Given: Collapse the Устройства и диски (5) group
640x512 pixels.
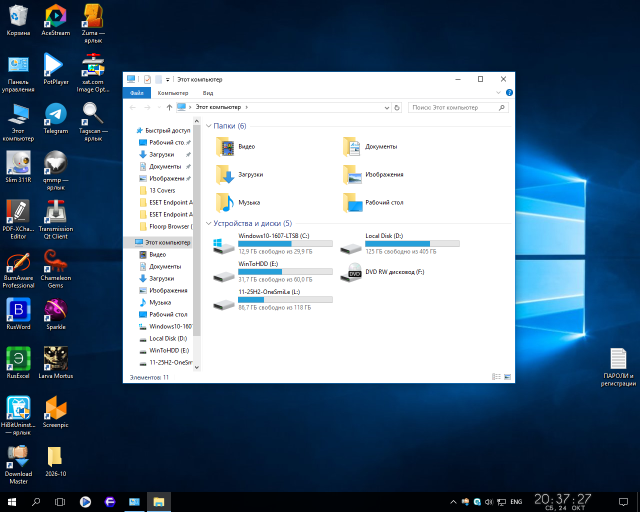Looking at the screenshot, I should pos(209,223).
